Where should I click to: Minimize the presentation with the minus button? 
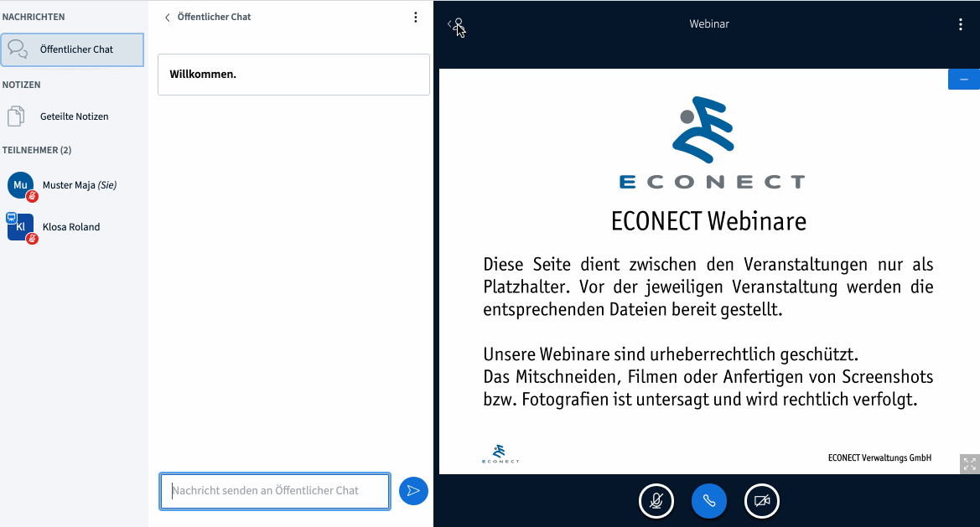(x=964, y=80)
